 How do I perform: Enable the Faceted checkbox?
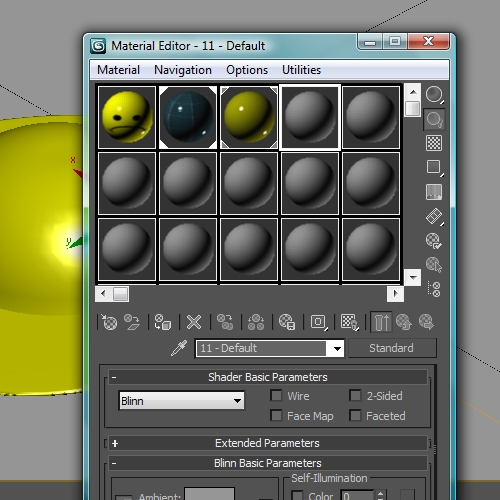pyautogui.click(x=355, y=416)
